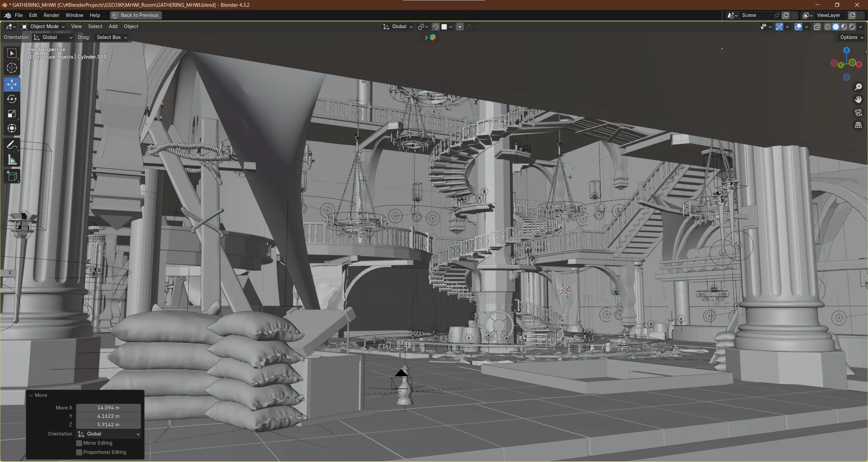Open the Render menu

pos(51,15)
